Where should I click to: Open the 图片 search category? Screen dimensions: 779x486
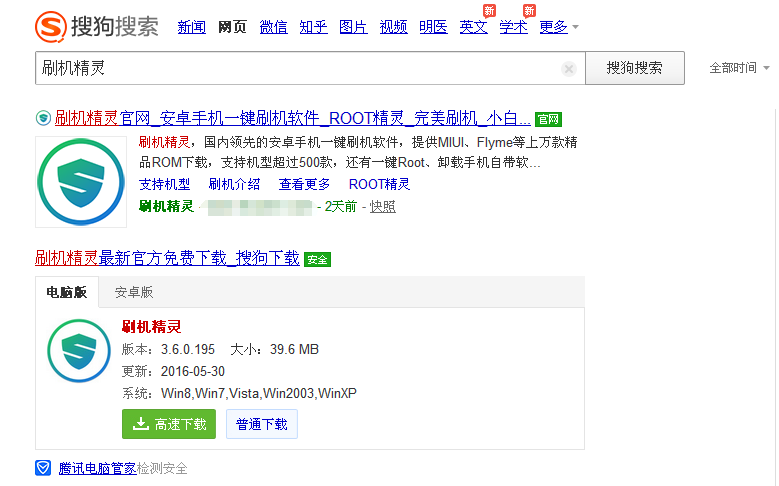[353, 27]
